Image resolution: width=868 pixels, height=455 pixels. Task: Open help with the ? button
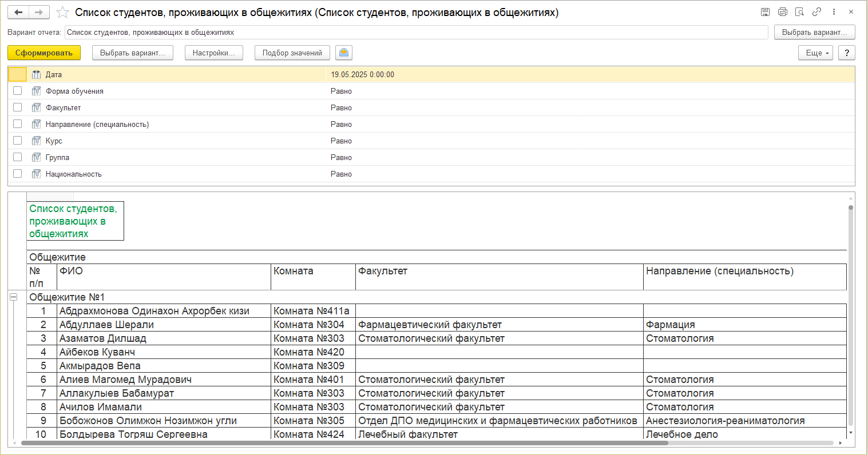click(x=847, y=53)
